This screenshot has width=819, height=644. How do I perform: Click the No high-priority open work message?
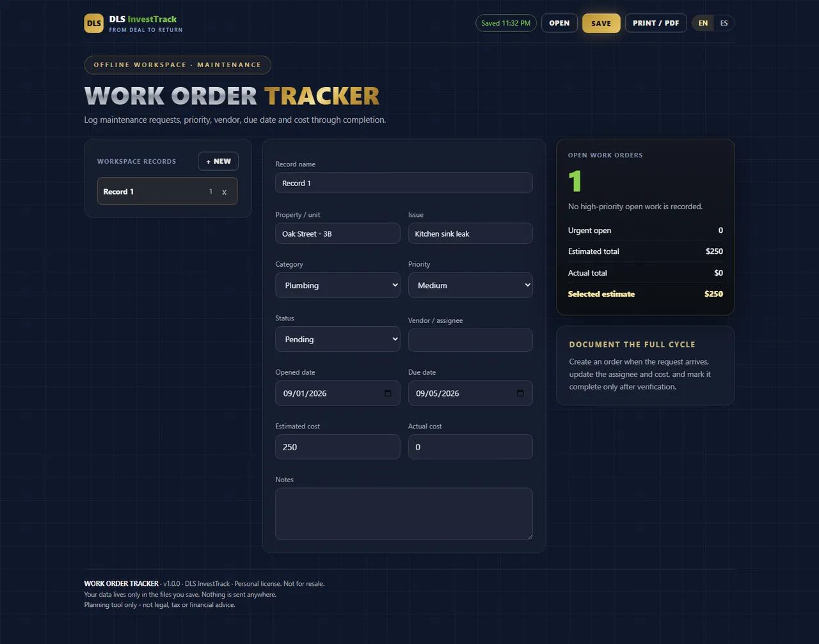pos(635,207)
